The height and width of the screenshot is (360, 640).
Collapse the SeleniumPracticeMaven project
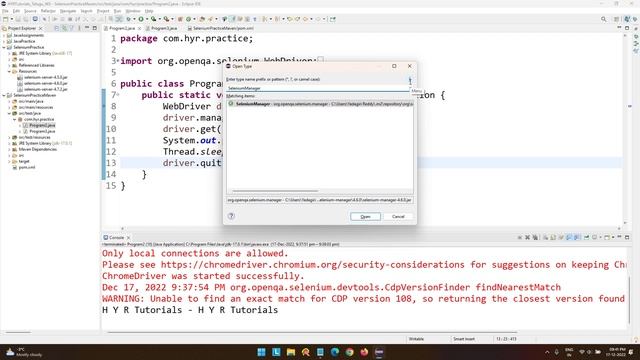click(x=4, y=96)
